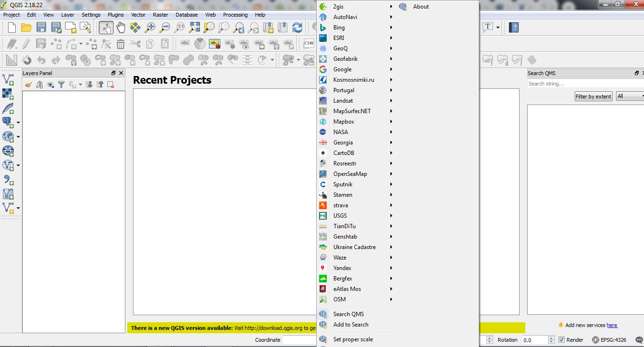Click the QMS search string field
This screenshot has height=347, width=644.
pos(585,83)
